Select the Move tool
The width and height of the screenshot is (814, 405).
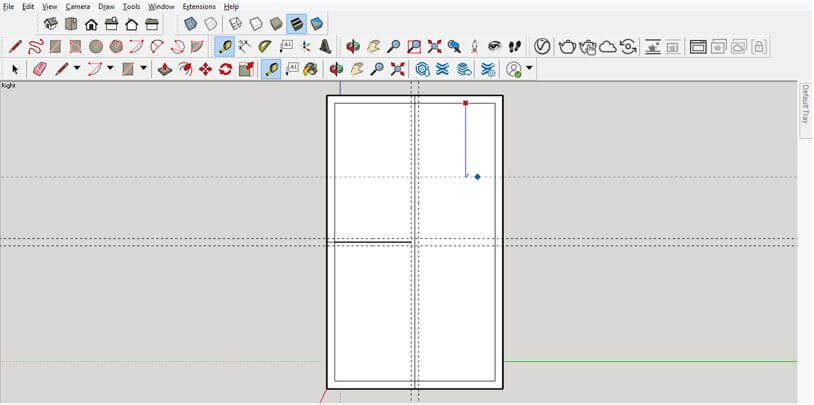(x=205, y=69)
